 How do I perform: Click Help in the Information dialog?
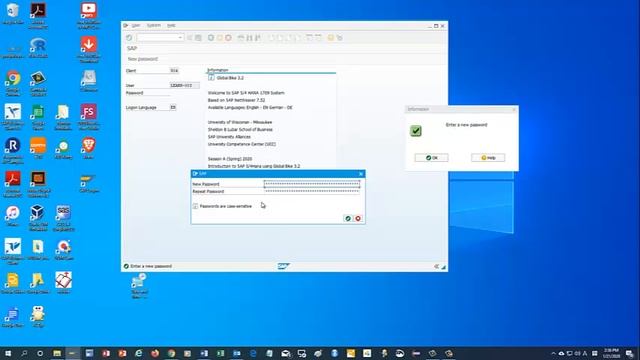point(488,158)
